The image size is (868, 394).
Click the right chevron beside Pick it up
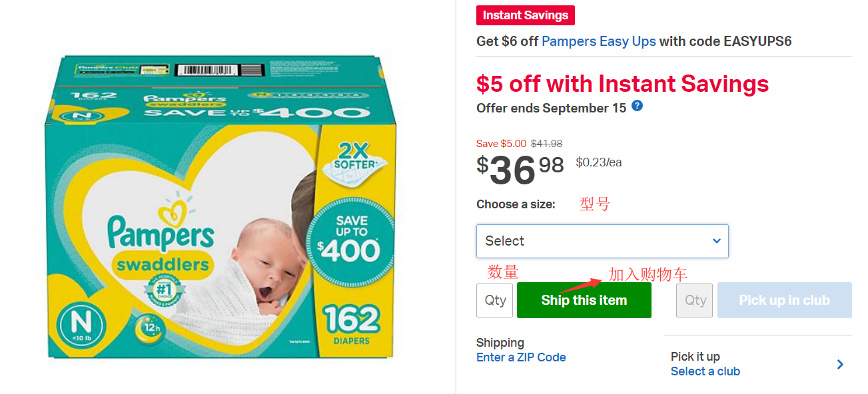(x=840, y=364)
